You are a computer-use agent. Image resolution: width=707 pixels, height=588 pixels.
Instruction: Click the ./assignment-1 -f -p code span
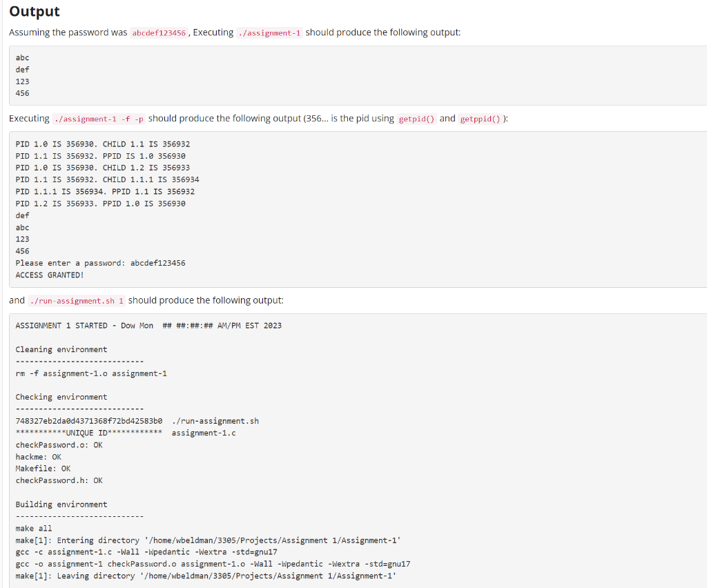[98, 118]
